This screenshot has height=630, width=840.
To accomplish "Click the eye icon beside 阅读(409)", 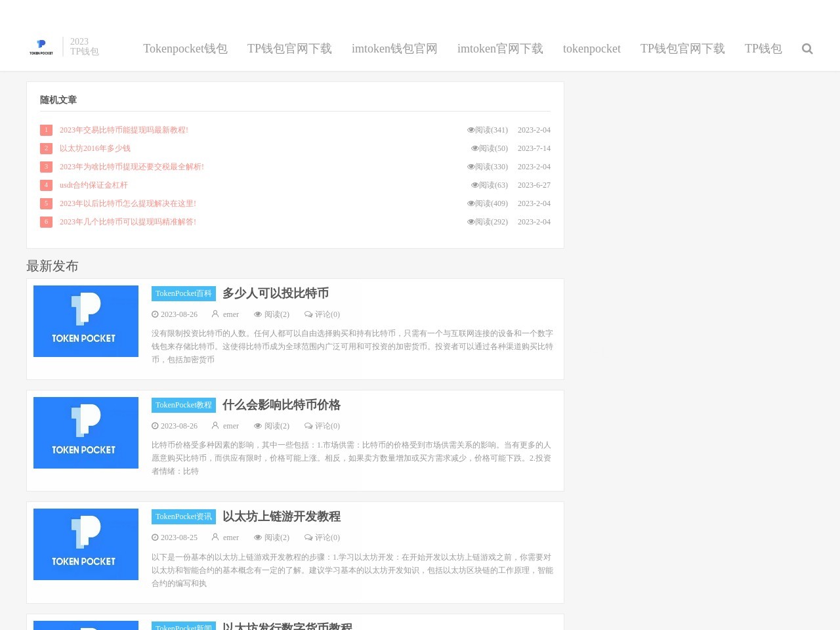I will 471,203.
